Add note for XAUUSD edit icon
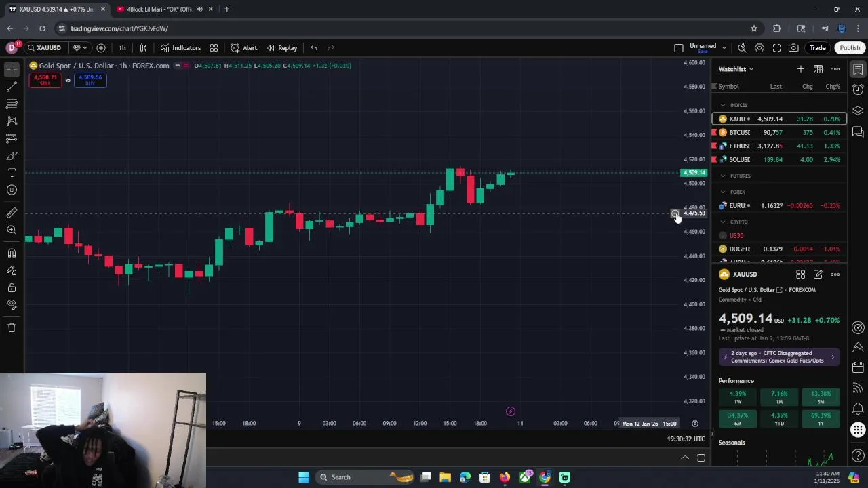 point(818,274)
